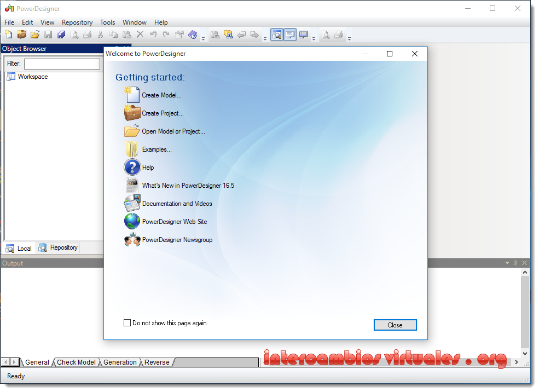
Task: Click the Object Browser Filter input field
Action: [62, 64]
